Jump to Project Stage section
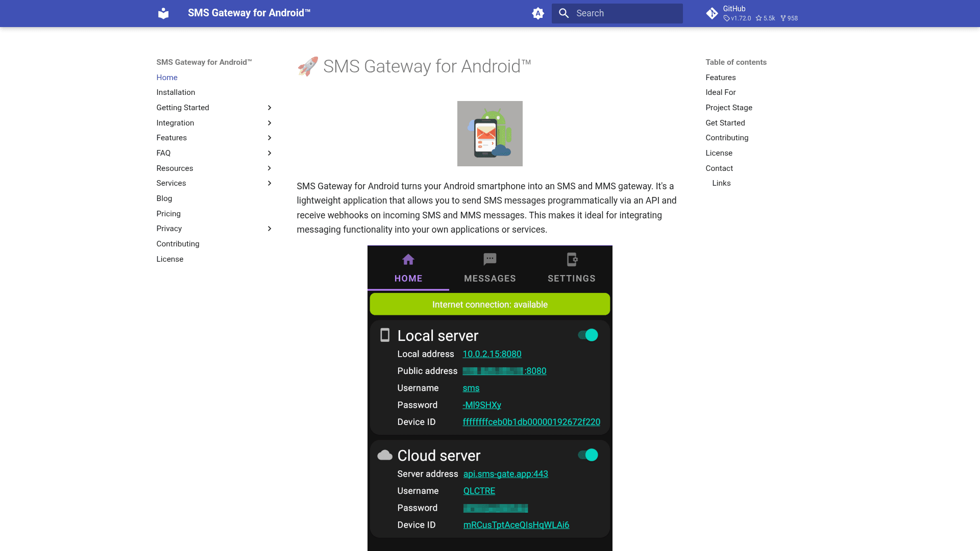Viewport: 980px width, 551px height. click(x=729, y=108)
